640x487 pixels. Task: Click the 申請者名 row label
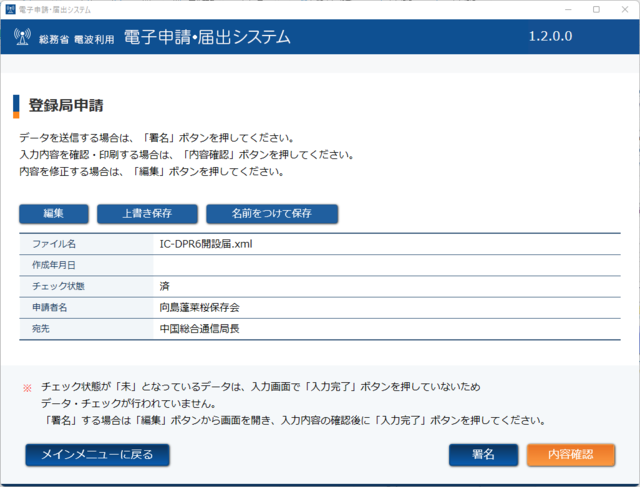pyautogui.click(x=49, y=307)
